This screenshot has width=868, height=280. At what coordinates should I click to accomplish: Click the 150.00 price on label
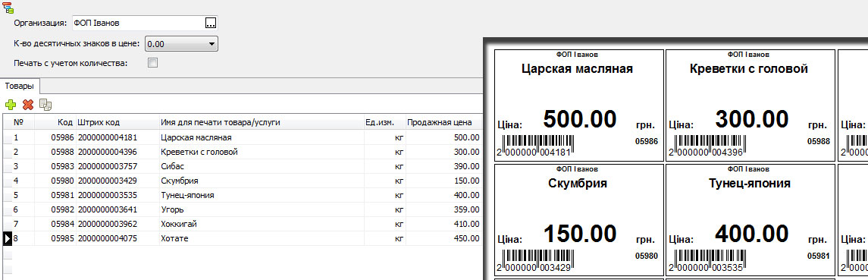pos(580,233)
